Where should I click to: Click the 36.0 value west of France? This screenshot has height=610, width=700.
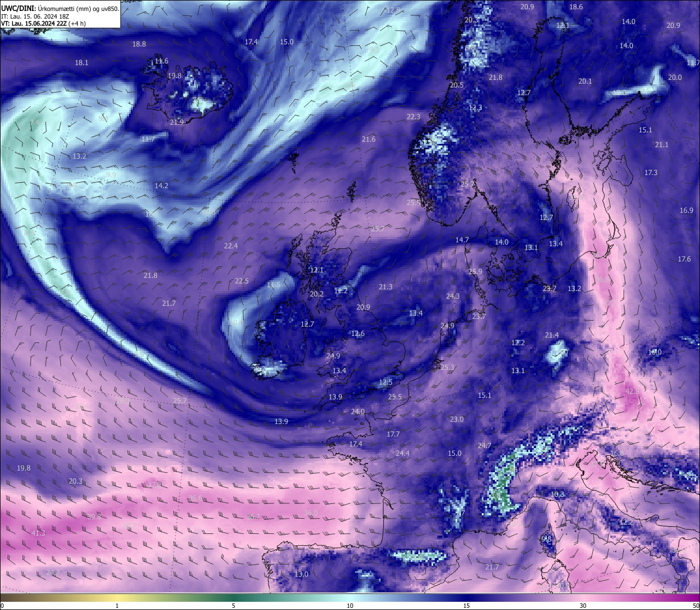(x=311, y=513)
